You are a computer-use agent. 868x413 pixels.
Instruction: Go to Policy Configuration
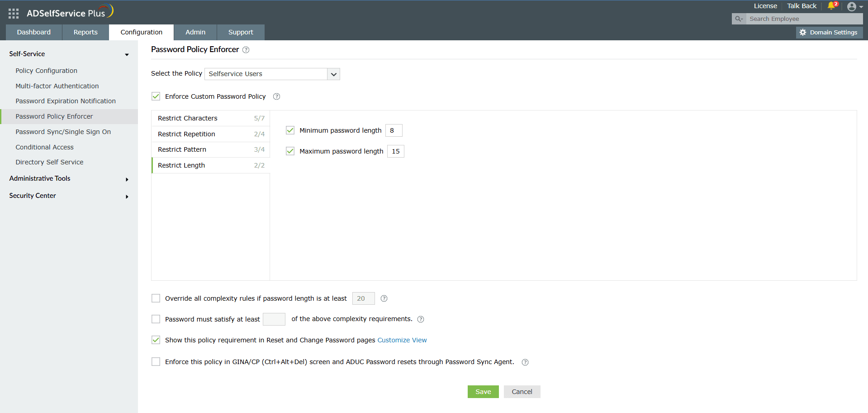pyautogui.click(x=47, y=71)
